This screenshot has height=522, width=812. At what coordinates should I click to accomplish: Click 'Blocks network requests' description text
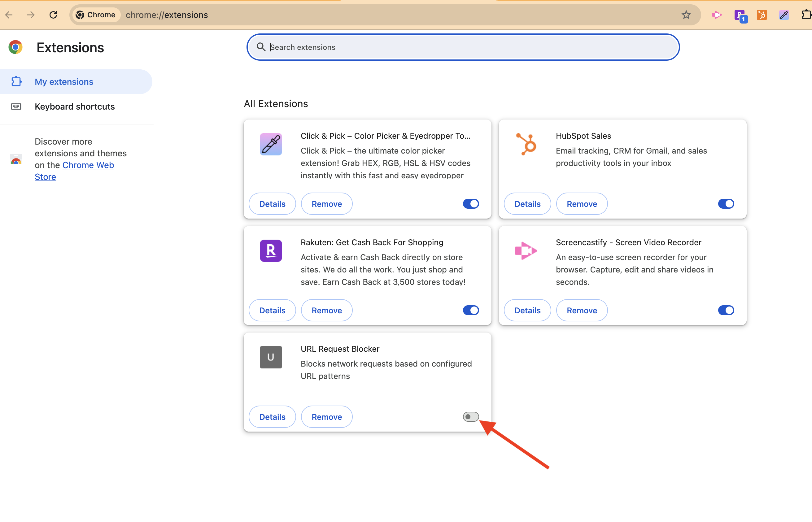tap(386, 370)
